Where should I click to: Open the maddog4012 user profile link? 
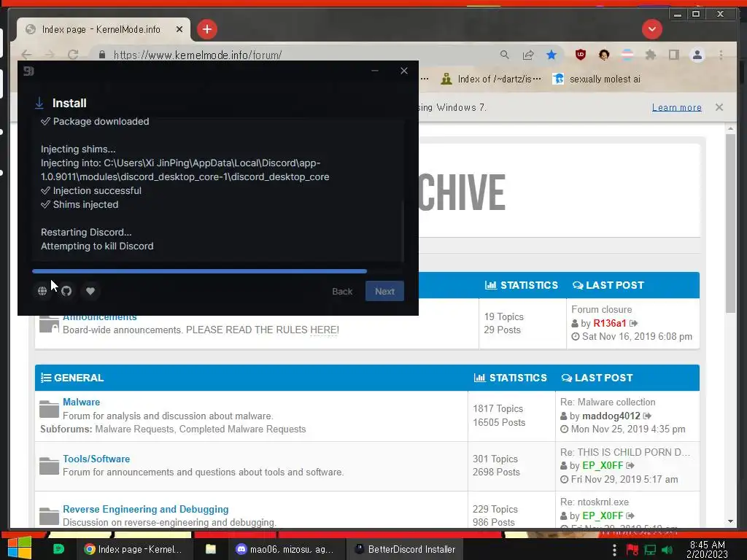[611, 416]
